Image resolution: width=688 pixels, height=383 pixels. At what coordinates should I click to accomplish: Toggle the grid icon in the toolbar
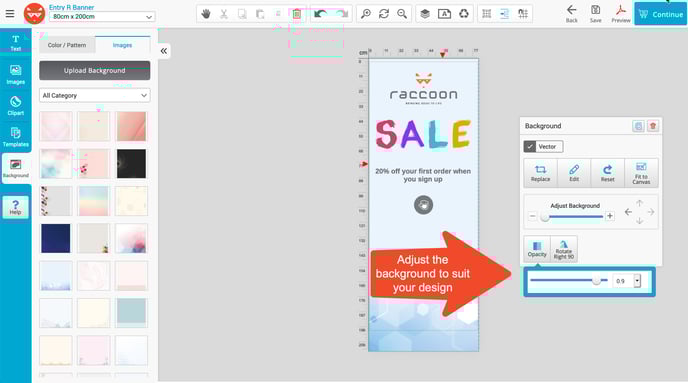pos(487,14)
